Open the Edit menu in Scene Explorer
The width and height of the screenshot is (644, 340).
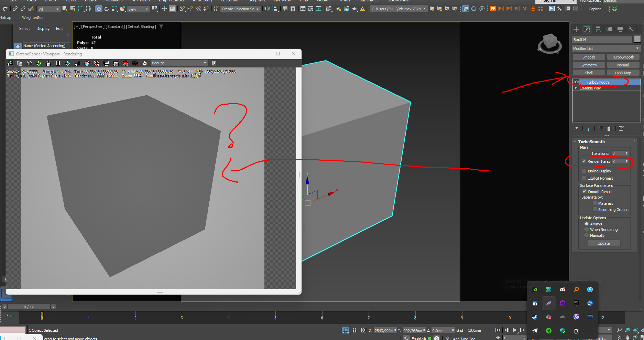pyautogui.click(x=59, y=29)
